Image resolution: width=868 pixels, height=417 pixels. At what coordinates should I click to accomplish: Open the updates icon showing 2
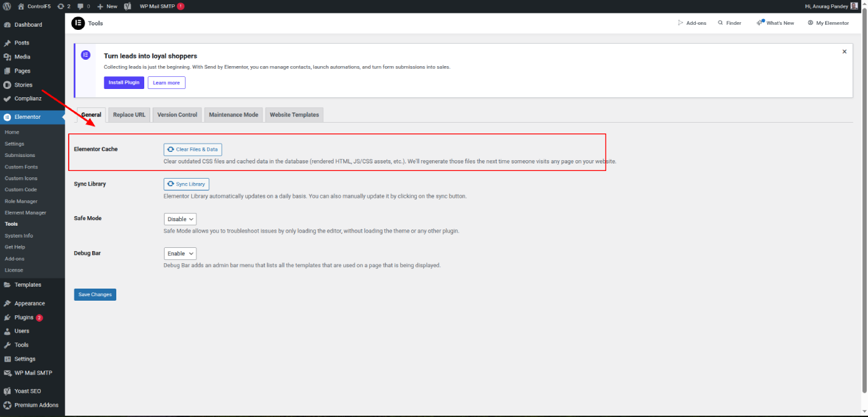click(x=60, y=6)
